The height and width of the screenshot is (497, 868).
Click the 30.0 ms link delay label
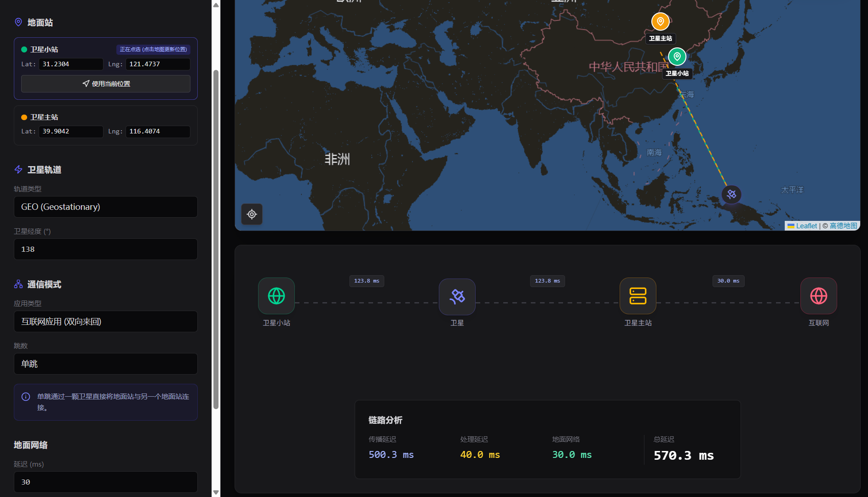click(x=728, y=281)
